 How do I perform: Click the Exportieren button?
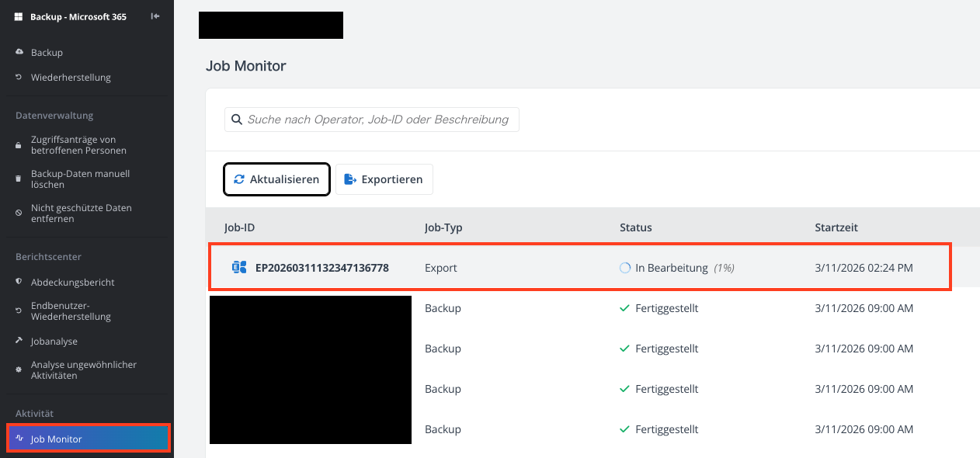[384, 179]
